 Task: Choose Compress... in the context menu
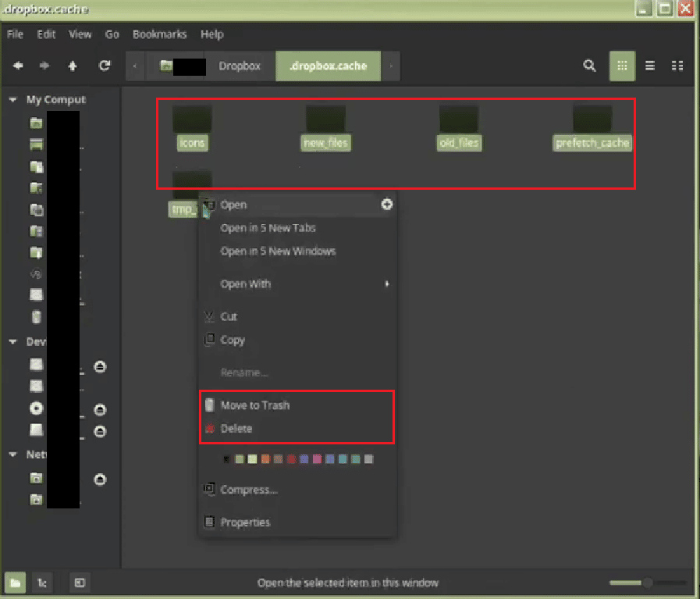tap(297, 490)
